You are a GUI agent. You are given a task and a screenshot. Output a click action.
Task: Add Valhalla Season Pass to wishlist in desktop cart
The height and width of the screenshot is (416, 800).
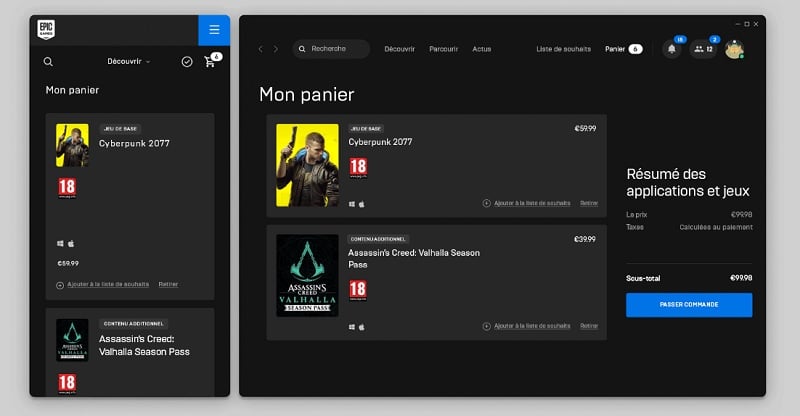[527, 326]
